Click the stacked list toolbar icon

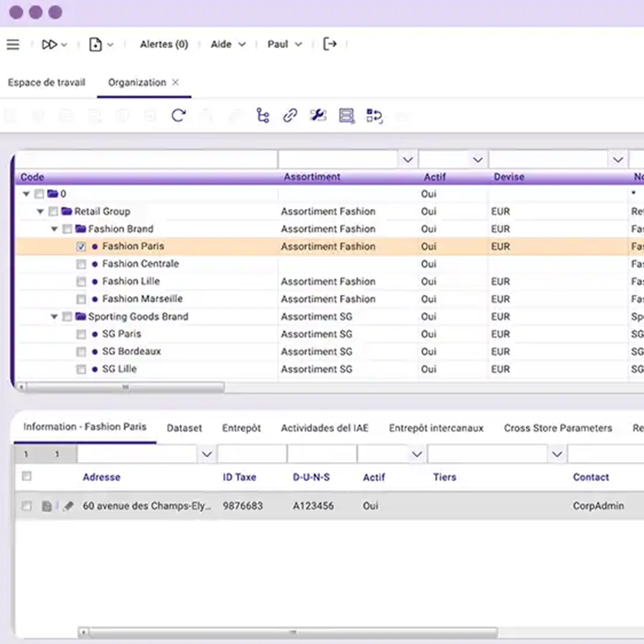(347, 115)
